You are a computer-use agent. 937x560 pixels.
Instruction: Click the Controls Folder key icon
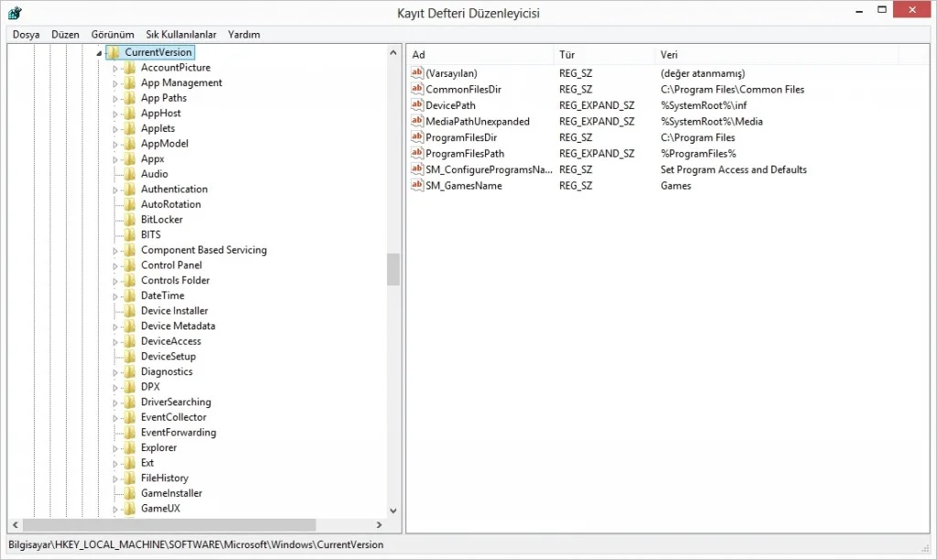tap(130, 280)
